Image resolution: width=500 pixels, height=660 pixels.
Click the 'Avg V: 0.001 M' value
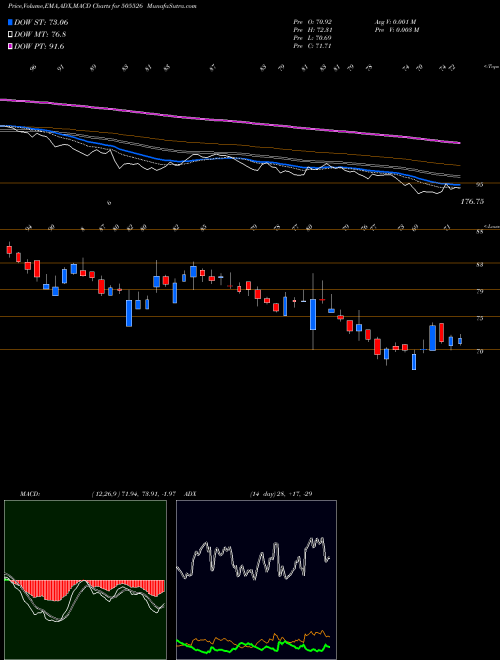395,21
